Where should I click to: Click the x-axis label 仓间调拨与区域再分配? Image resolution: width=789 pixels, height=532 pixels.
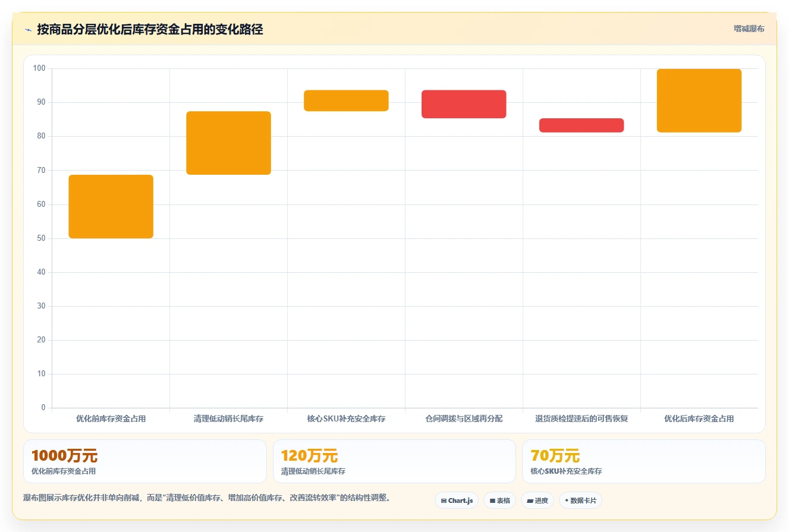[464, 418]
